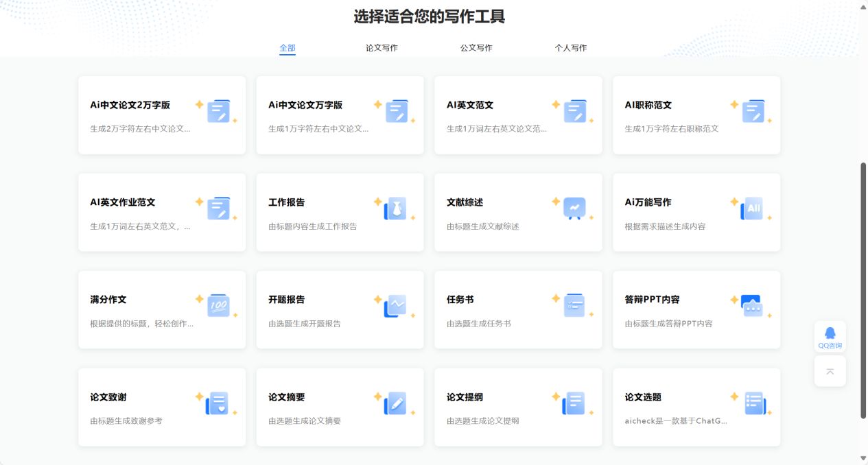Click the text 由选题生成任务书
The width and height of the screenshot is (868, 465).
tap(479, 323)
